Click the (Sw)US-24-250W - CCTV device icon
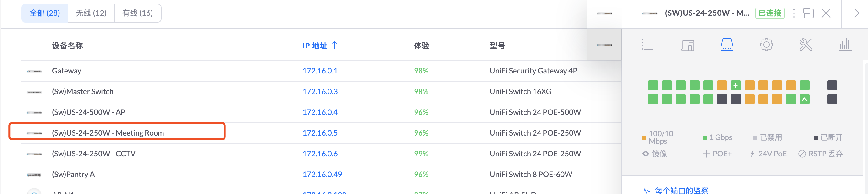The height and width of the screenshot is (194, 868). 34,154
